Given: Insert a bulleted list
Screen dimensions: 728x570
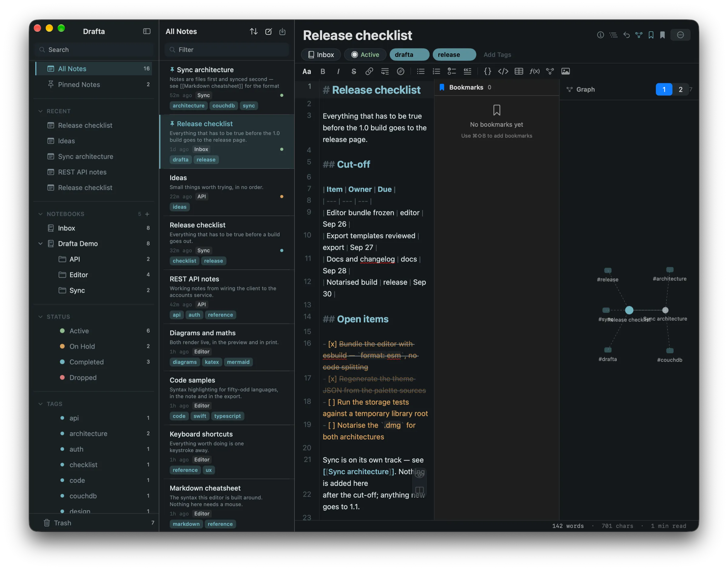Looking at the screenshot, I should (x=420, y=71).
